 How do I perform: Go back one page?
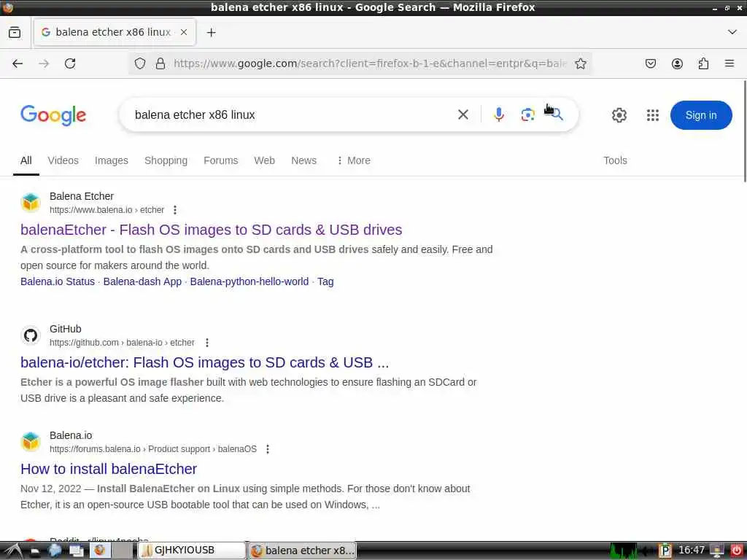18,63
